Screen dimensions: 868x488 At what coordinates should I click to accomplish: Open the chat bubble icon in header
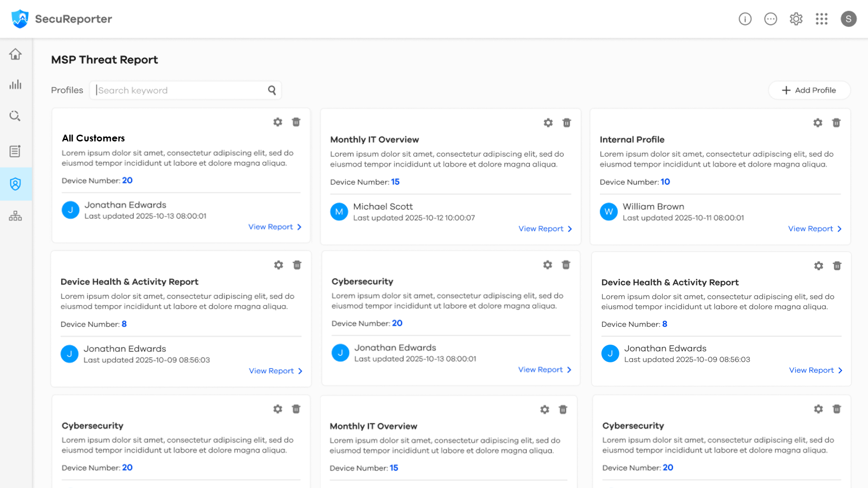point(770,19)
